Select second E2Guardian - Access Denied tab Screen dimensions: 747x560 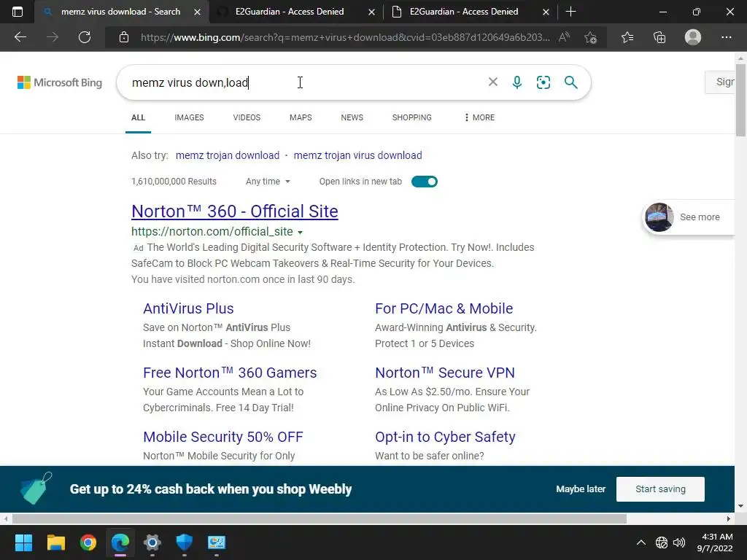pos(464,12)
